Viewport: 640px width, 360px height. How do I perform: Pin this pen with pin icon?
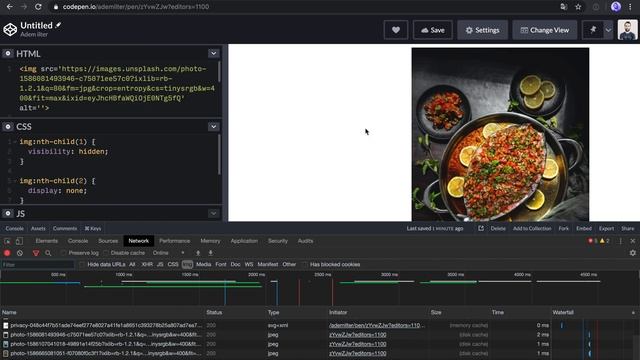pos(593,30)
